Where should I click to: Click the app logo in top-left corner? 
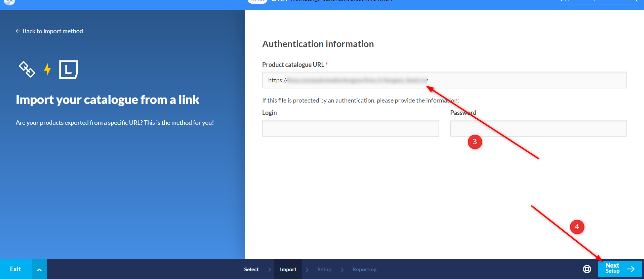tap(9, 2)
